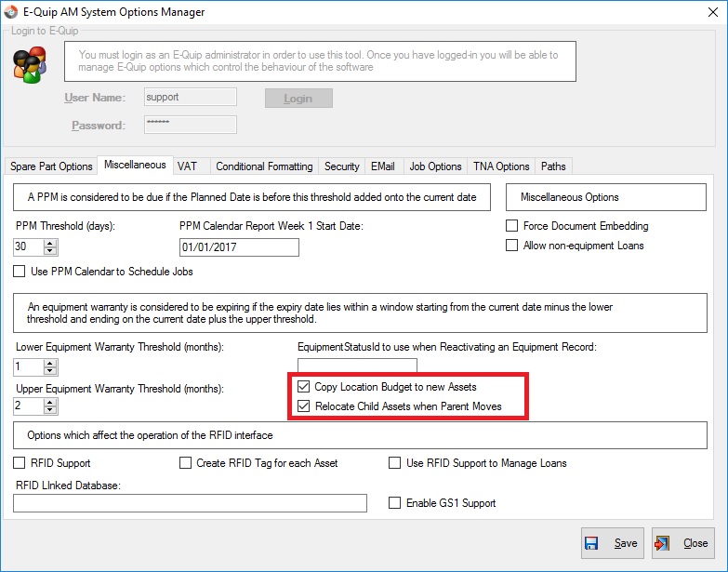Enable Use RFID Support to Manage Loans
The image size is (728, 572).
pos(394,463)
